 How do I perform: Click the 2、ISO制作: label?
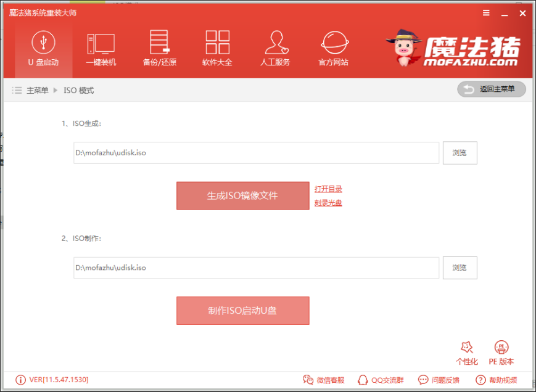pos(81,239)
